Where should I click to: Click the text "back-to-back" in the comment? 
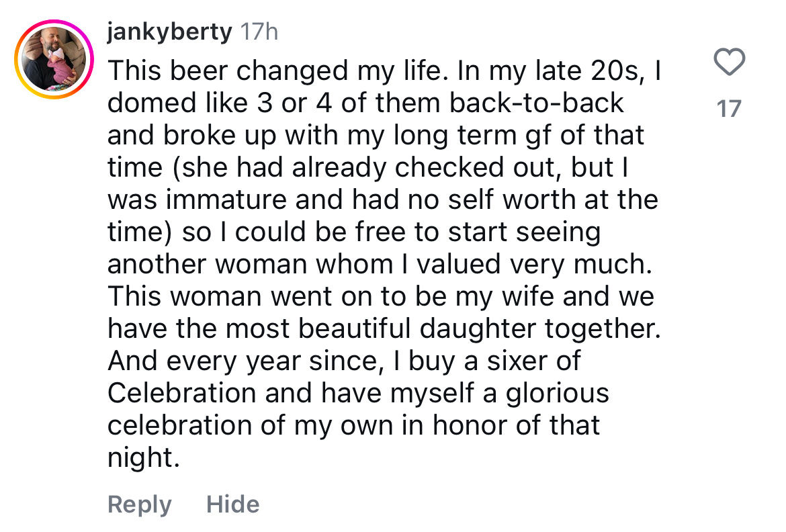point(536,103)
